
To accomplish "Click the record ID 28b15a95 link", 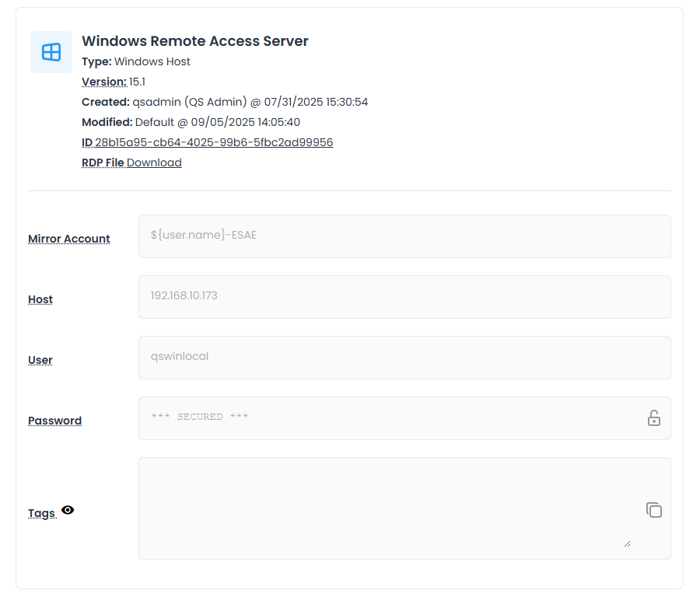I will (214, 142).
